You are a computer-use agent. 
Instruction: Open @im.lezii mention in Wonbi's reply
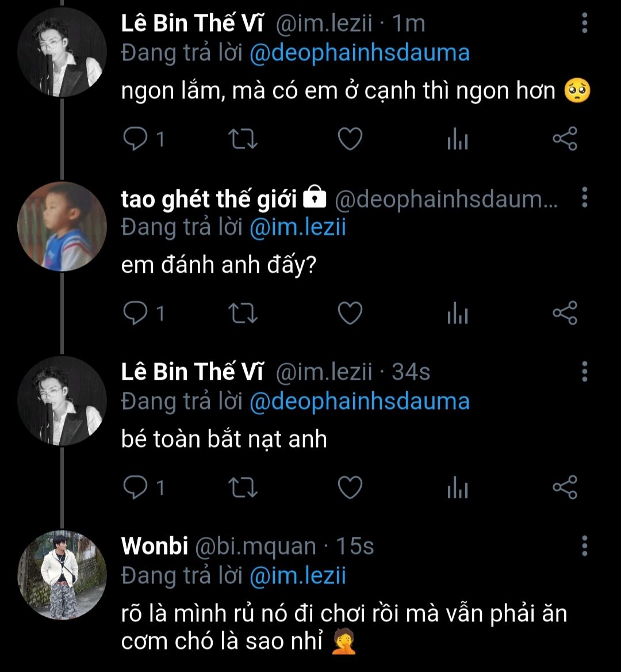297,575
